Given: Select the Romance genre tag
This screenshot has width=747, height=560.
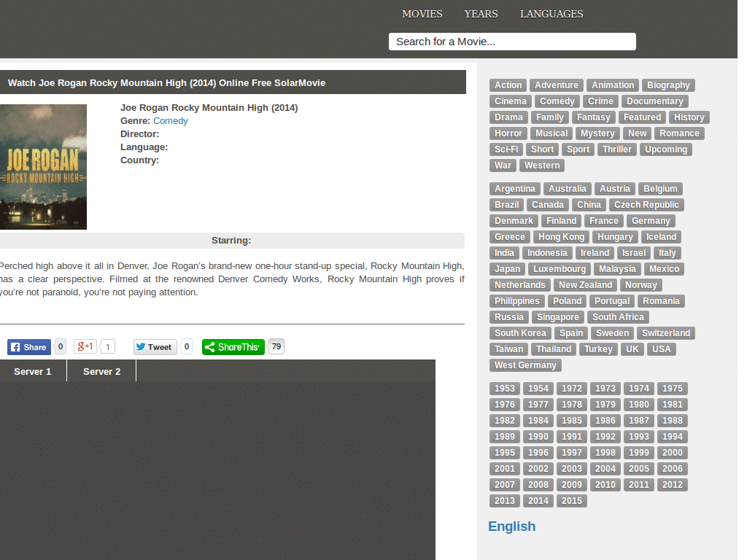Looking at the screenshot, I should [679, 133].
